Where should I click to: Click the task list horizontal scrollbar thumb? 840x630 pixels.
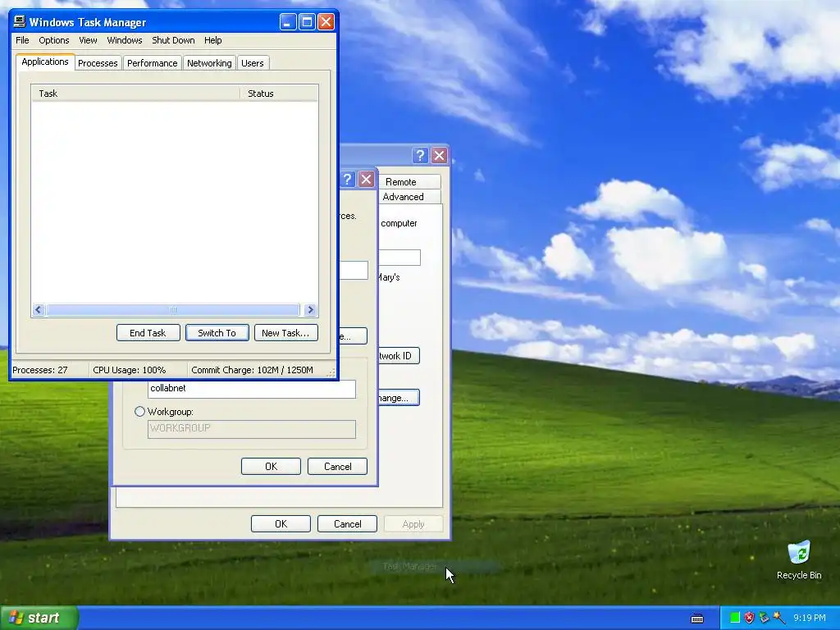172,309
